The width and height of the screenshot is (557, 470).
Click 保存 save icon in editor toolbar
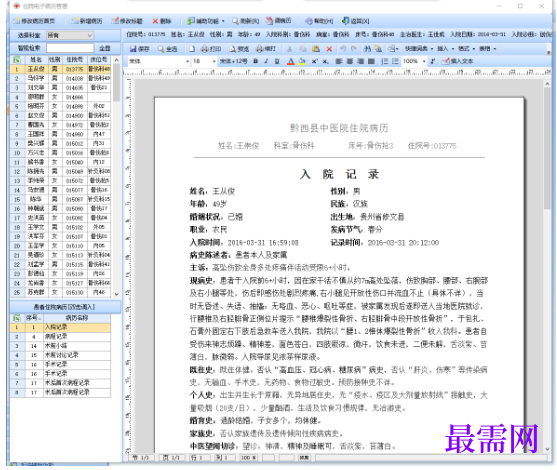tap(139, 49)
